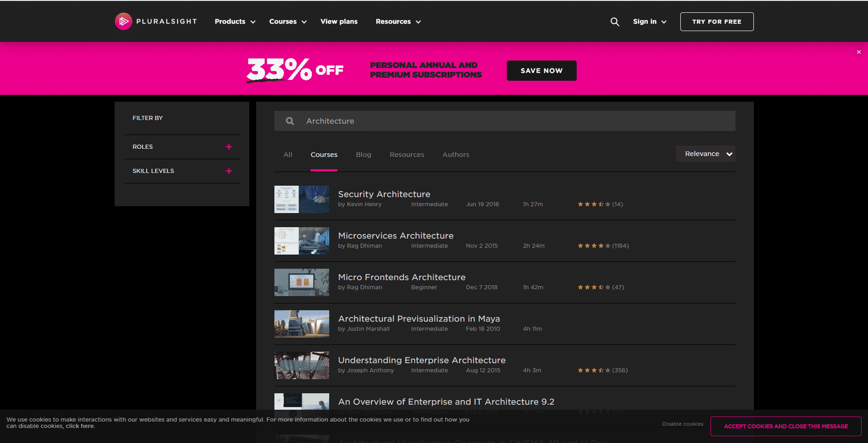Switch to the Authors results tab
This screenshot has width=868, height=443.
[456, 155]
